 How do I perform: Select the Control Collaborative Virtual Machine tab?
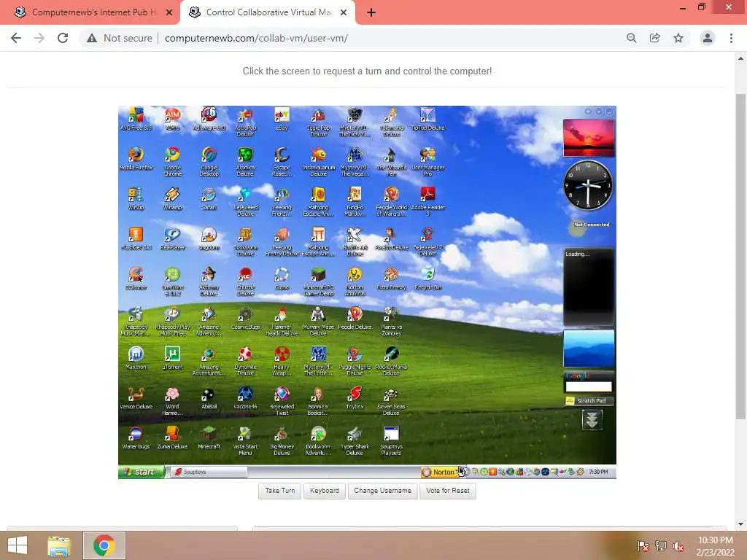click(x=268, y=12)
